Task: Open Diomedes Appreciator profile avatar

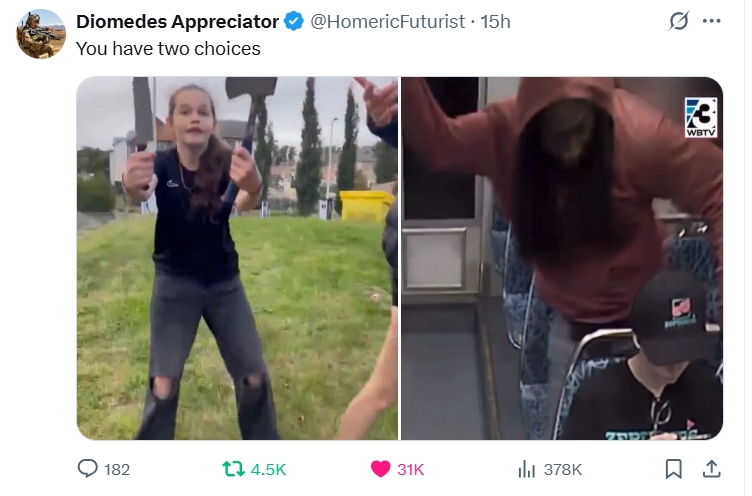Action: [41, 34]
